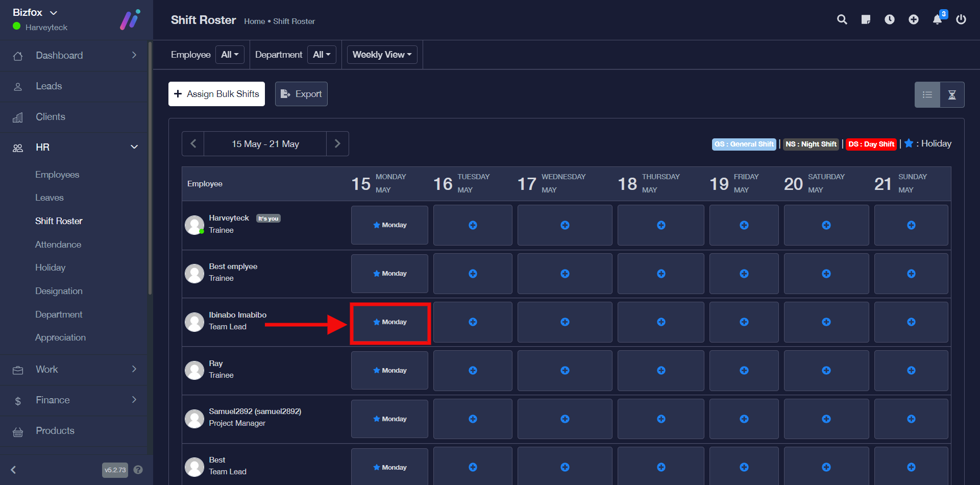Switch to hourglass pending view toggle
This screenshot has width=980, height=485.
[952, 95]
